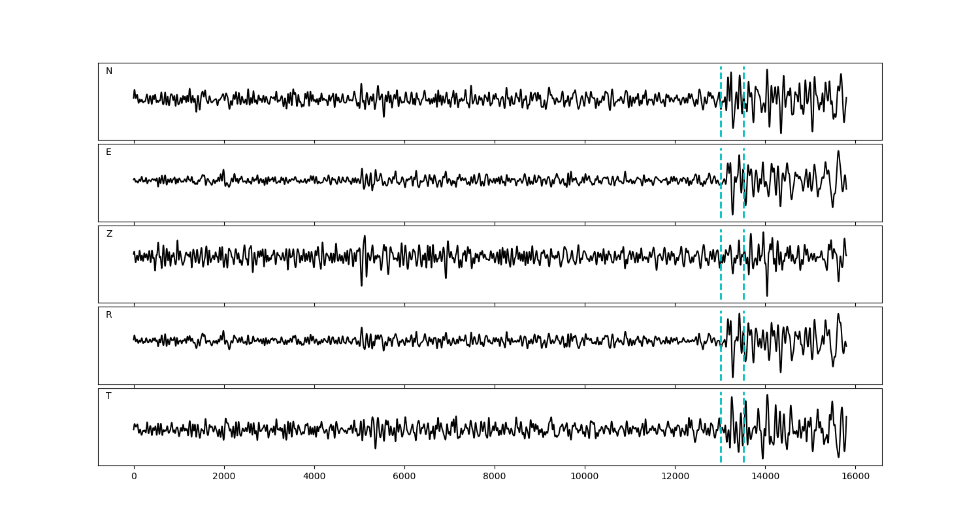Select the 4000 x-axis tick label
The image size is (980, 523).
pos(314,477)
